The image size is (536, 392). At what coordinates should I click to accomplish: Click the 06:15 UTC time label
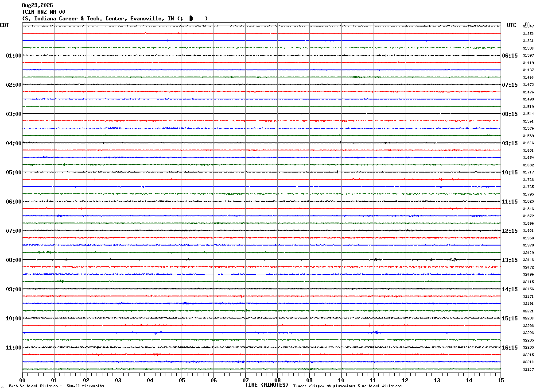pyautogui.click(x=510, y=56)
